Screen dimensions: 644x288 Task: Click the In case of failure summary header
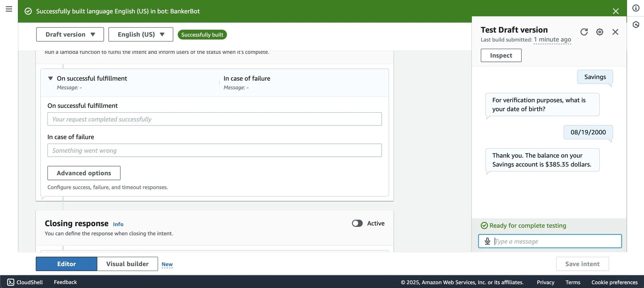247,79
